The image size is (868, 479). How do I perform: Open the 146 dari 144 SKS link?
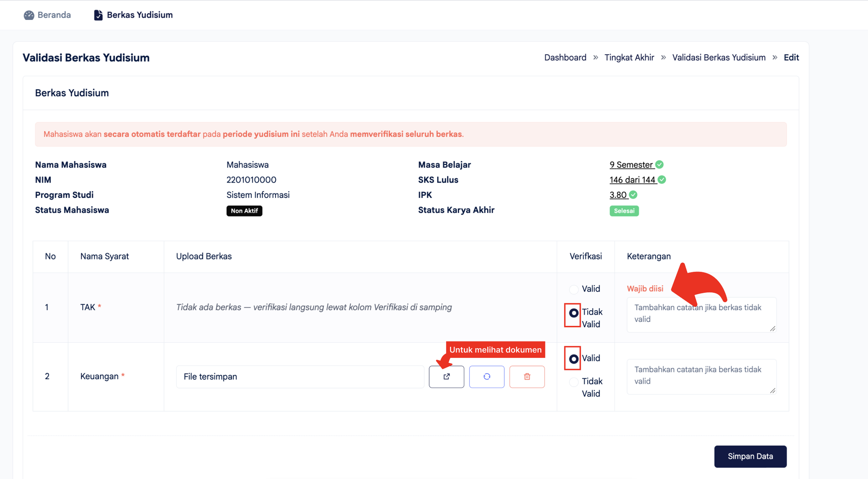pyautogui.click(x=632, y=180)
